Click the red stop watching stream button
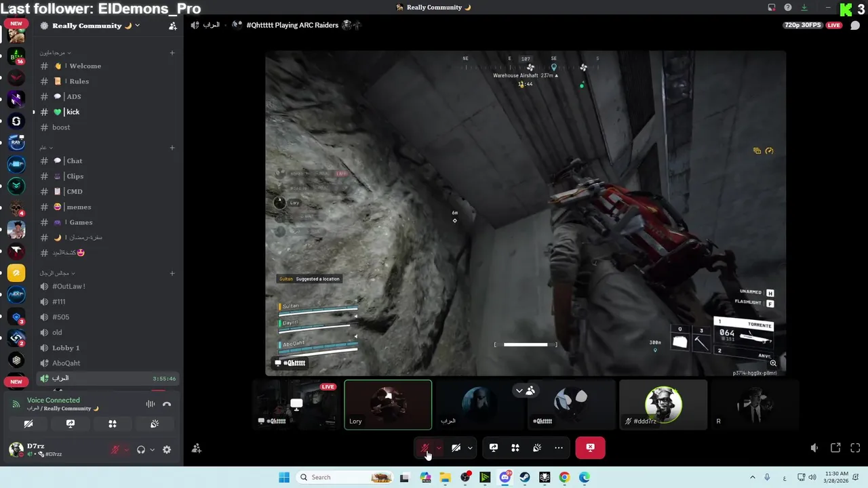The width and height of the screenshot is (868, 488). point(590,448)
